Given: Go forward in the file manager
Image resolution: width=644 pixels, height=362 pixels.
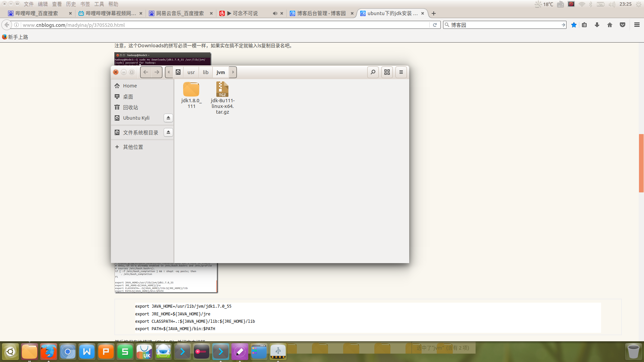Looking at the screenshot, I should (157, 72).
